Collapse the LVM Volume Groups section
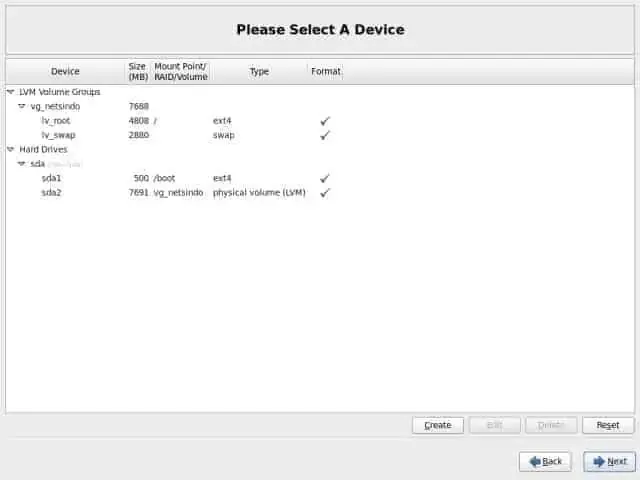 11,92
